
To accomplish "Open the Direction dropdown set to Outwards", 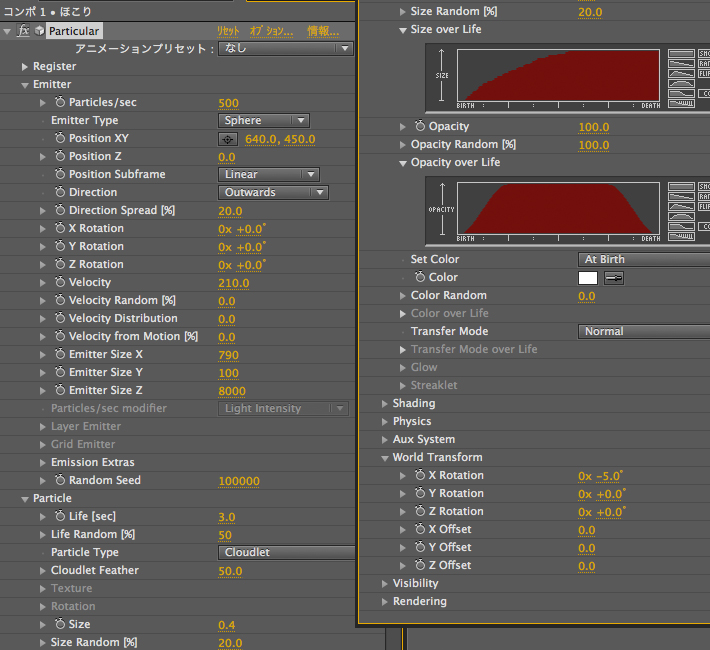I will pos(273,193).
